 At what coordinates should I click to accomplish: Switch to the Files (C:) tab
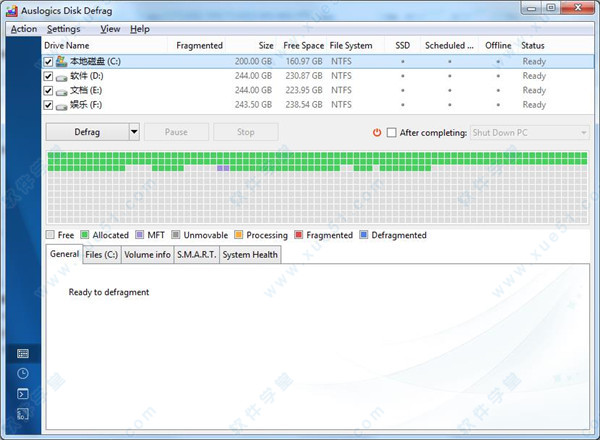[101, 255]
